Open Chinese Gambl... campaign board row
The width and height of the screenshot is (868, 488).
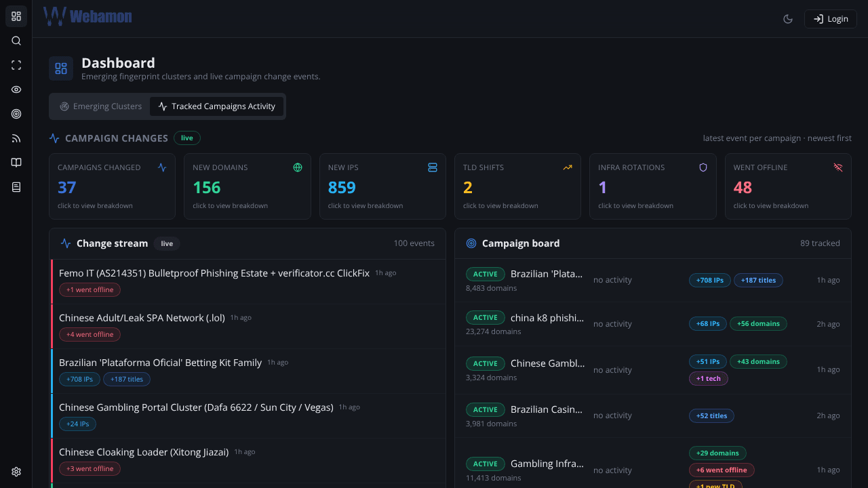pos(653,370)
